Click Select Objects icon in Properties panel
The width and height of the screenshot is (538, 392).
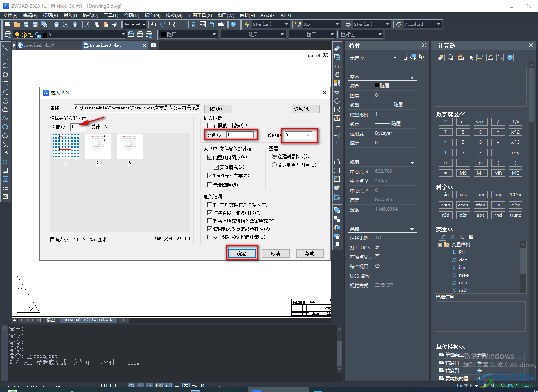click(413, 57)
